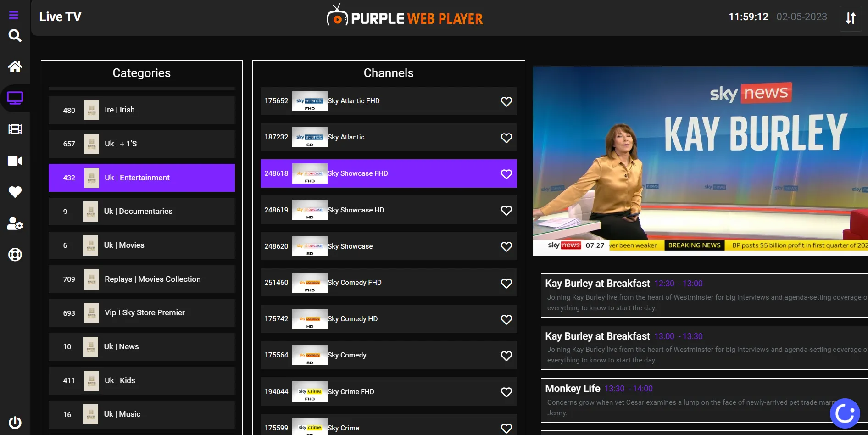Click the Sky Atlantic FHD channel logo
Screen dimensions: 868x435
point(310,101)
